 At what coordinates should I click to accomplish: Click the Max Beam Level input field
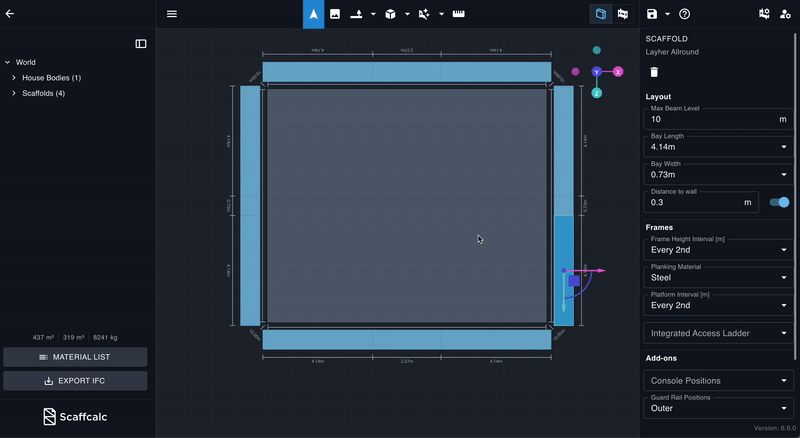[x=710, y=119]
